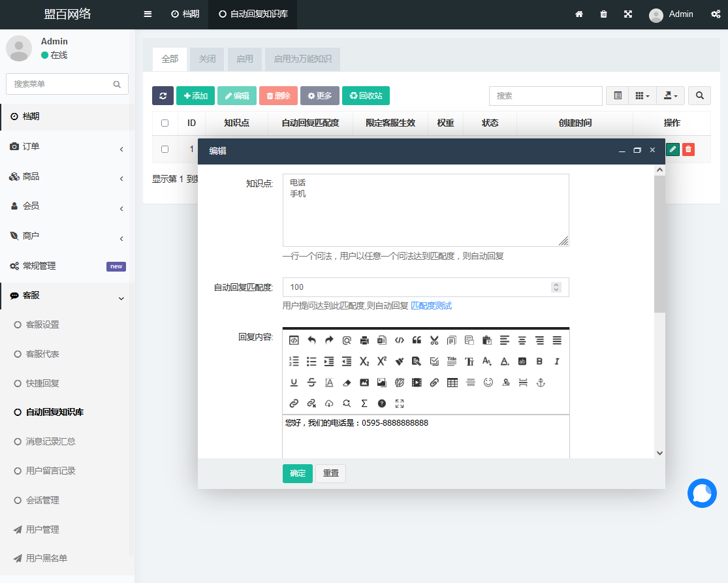Open the export data dropdown
This screenshot has height=583, width=728.
[671, 96]
